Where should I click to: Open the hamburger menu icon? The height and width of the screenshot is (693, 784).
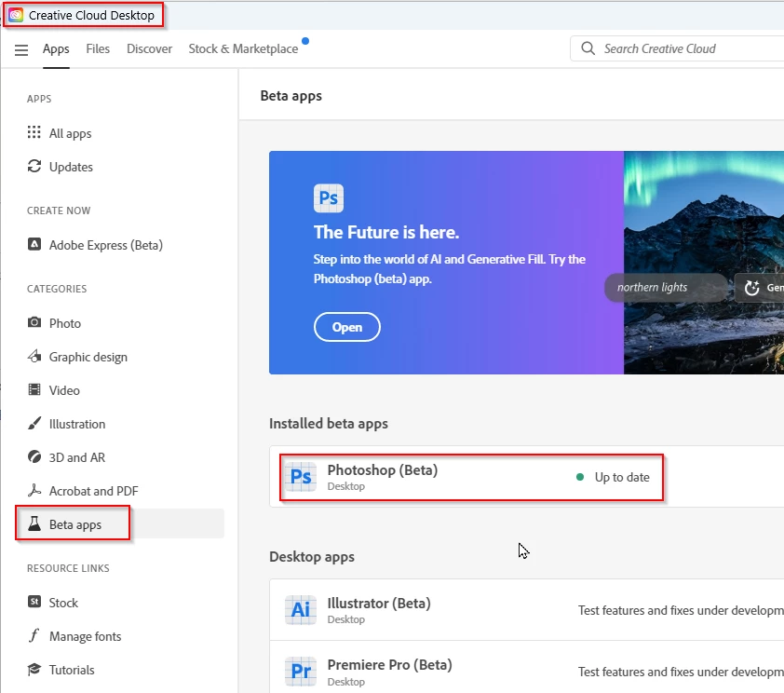(x=21, y=49)
